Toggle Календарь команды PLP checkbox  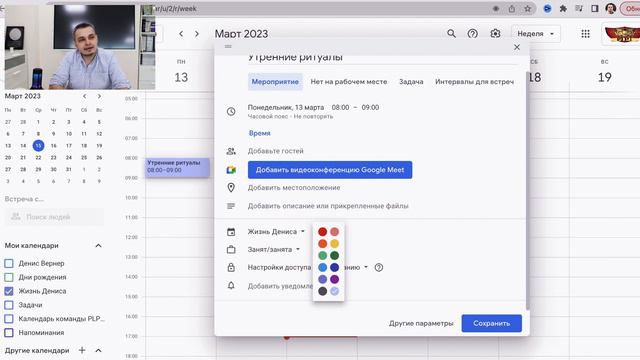click(9, 319)
